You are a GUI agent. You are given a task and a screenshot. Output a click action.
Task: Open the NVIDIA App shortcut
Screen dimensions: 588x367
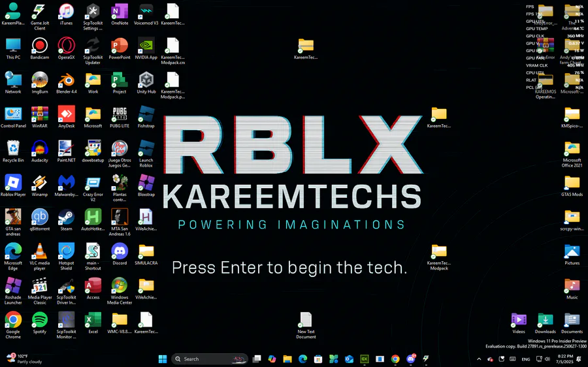click(x=146, y=49)
